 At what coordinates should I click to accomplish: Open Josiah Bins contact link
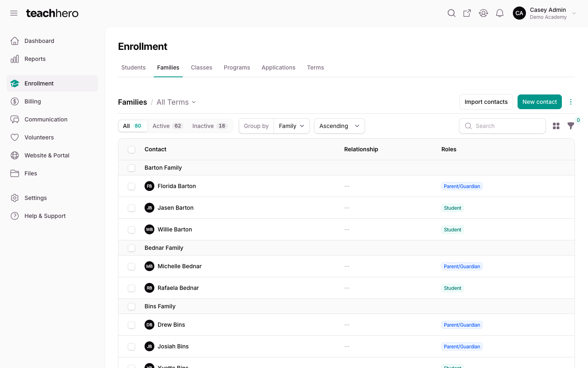coord(173,346)
